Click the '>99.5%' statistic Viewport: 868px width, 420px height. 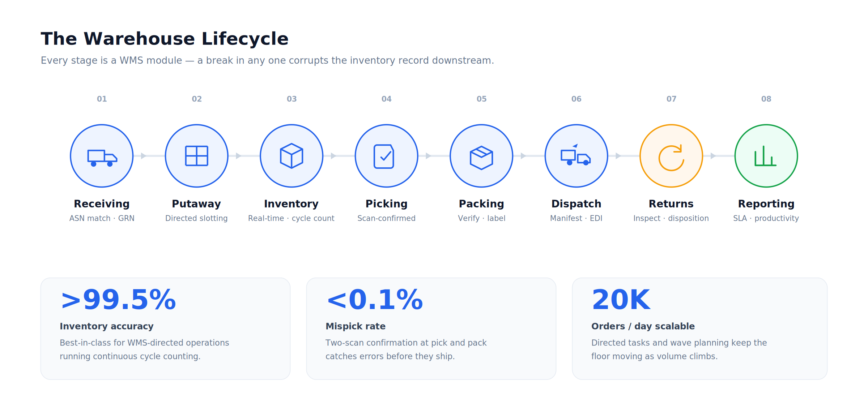coord(119,300)
